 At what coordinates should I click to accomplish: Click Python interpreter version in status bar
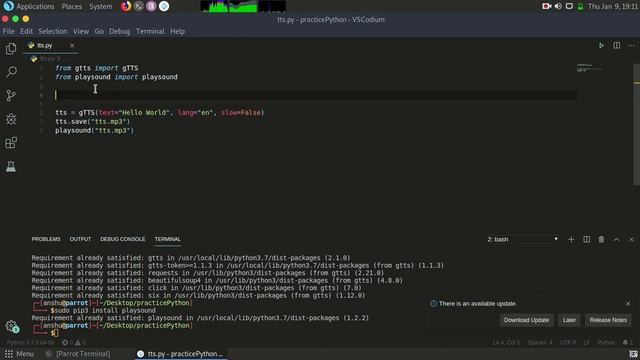point(31,342)
